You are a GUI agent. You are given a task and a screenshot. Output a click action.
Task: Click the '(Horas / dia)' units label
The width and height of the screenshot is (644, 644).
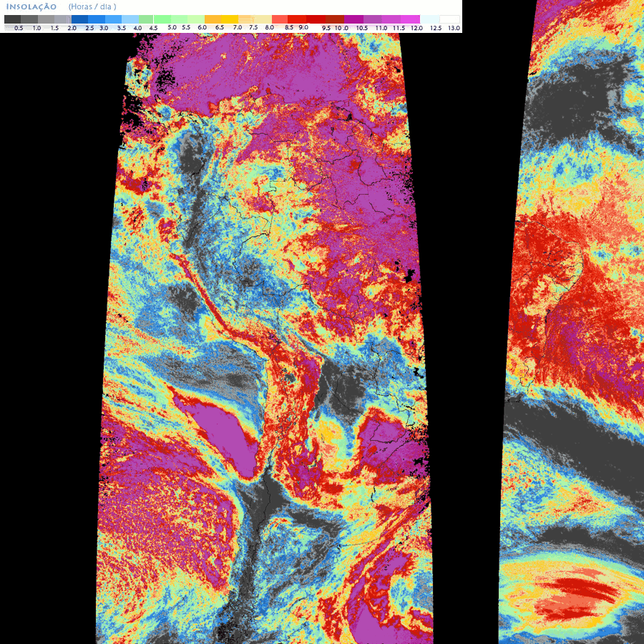point(92,6)
